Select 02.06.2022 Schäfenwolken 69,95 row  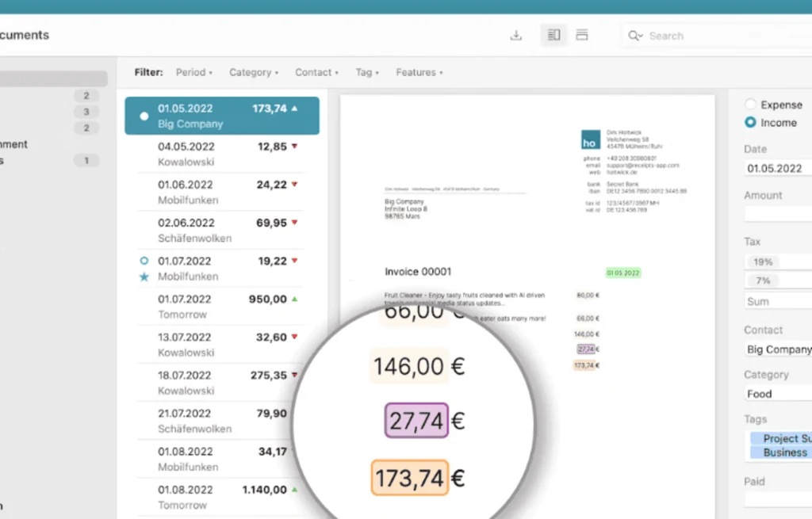[222, 231]
